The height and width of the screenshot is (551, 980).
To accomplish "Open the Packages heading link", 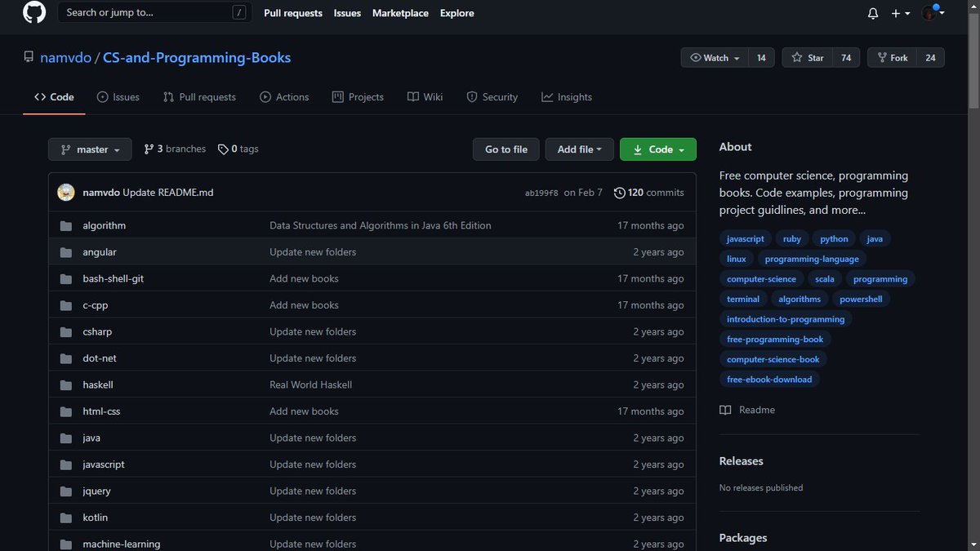I will [x=743, y=538].
